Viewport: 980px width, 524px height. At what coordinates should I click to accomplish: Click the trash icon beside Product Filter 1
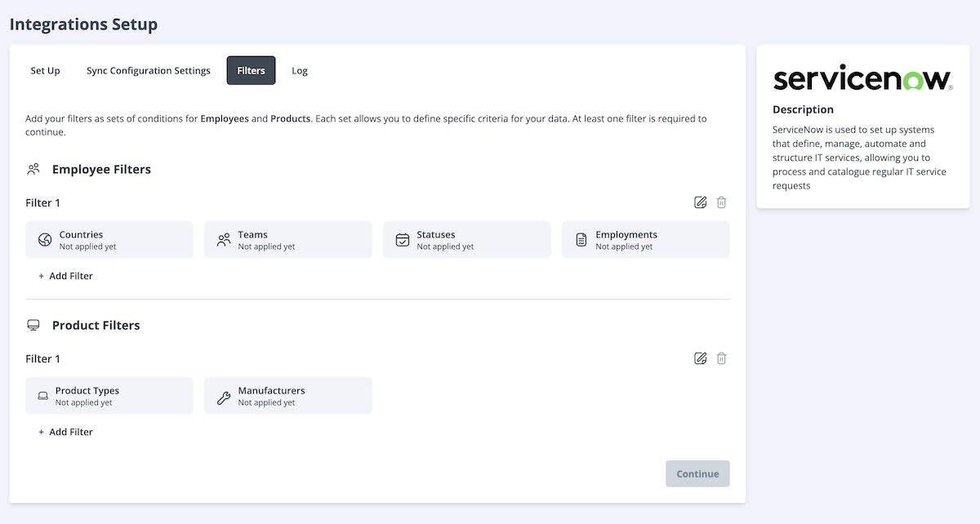pyautogui.click(x=721, y=357)
